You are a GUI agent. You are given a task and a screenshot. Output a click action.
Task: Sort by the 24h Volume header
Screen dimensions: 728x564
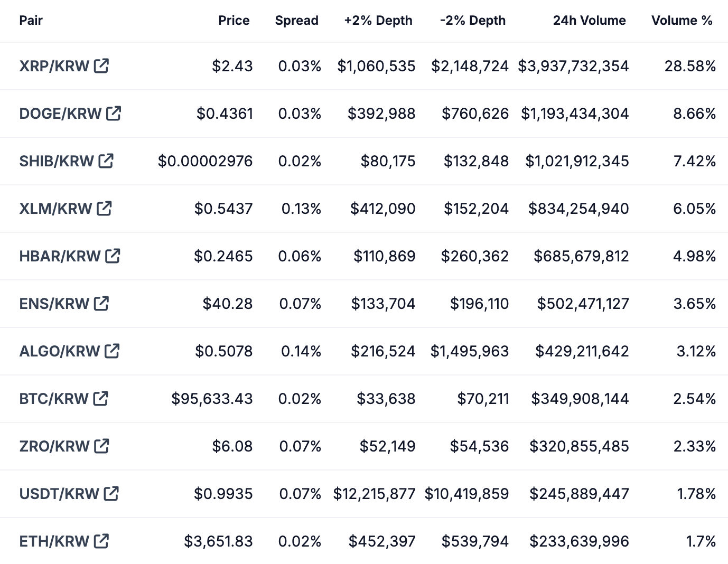click(589, 21)
